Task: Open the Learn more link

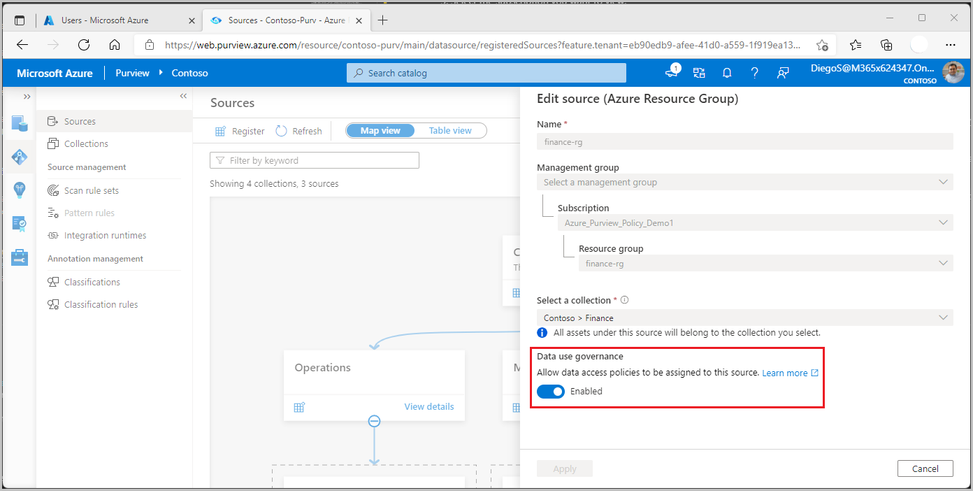Action: pyautogui.click(x=790, y=373)
